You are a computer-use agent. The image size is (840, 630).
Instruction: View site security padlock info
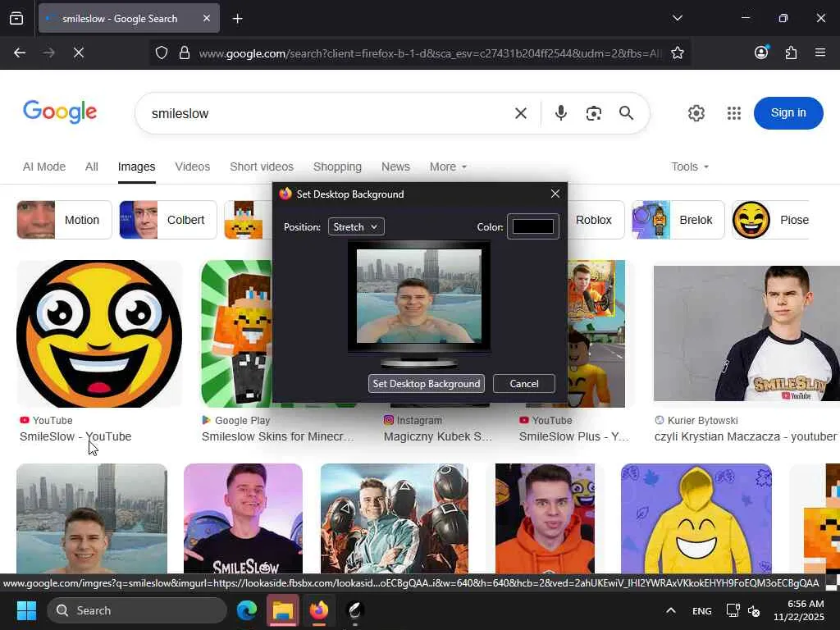click(x=185, y=52)
